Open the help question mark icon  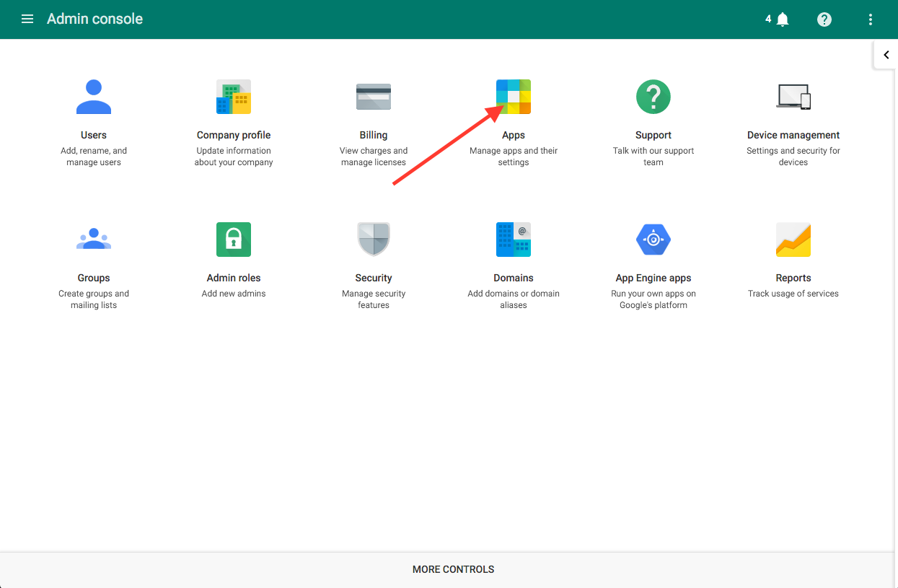(824, 19)
